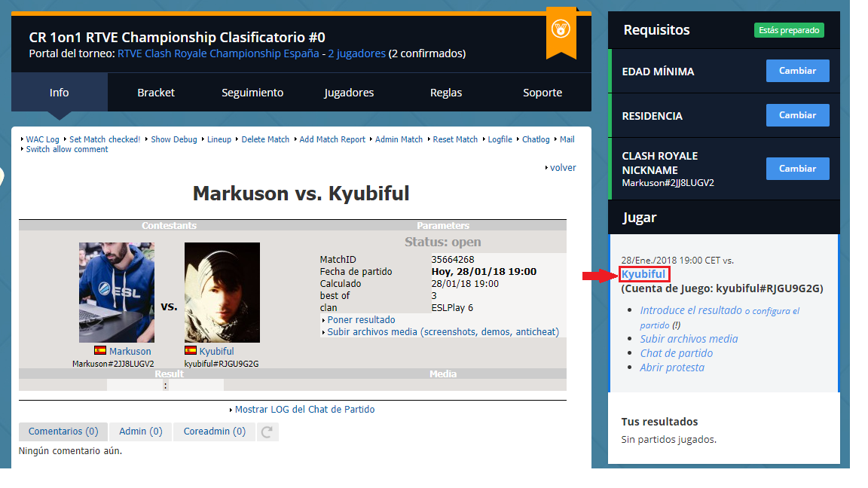The height and width of the screenshot is (488, 868).
Task: Click Set Match checked! link
Action: point(105,139)
